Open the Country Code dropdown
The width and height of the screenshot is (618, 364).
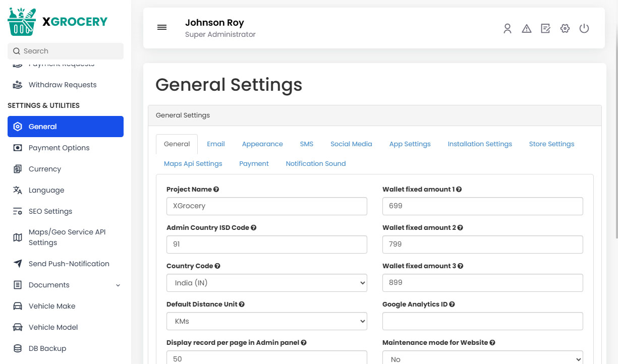coord(266,283)
